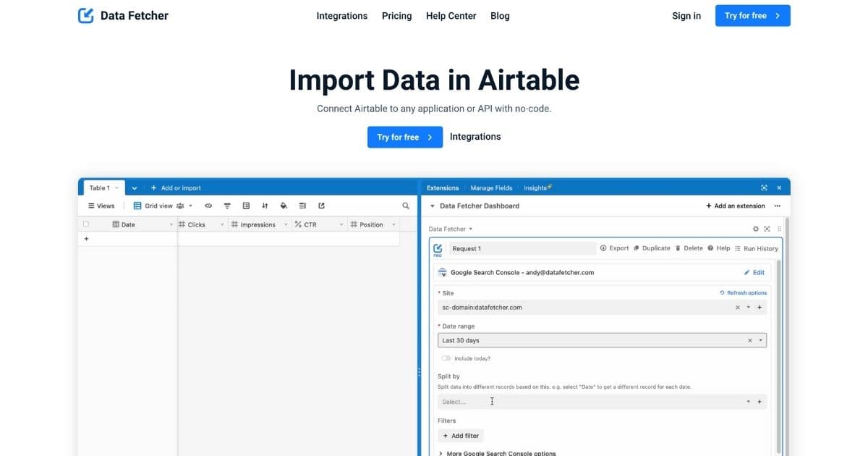868x456 pixels.
Task: Switch to the Manage Fields tab
Action: click(x=491, y=188)
